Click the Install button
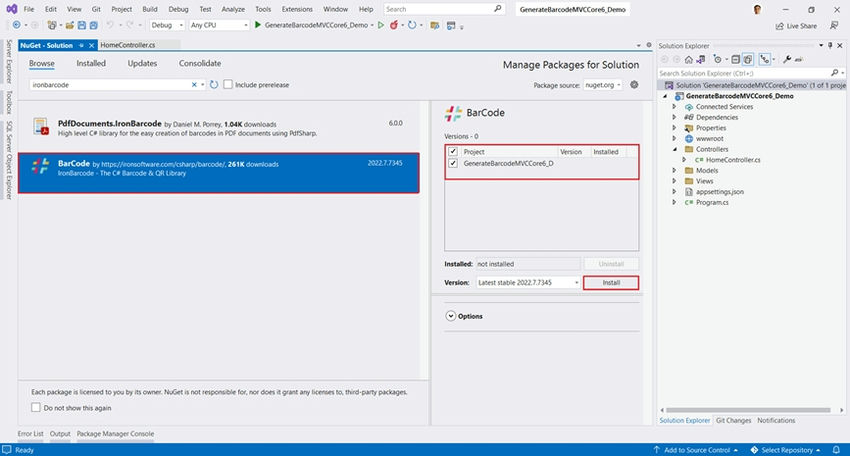 click(611, 282)
